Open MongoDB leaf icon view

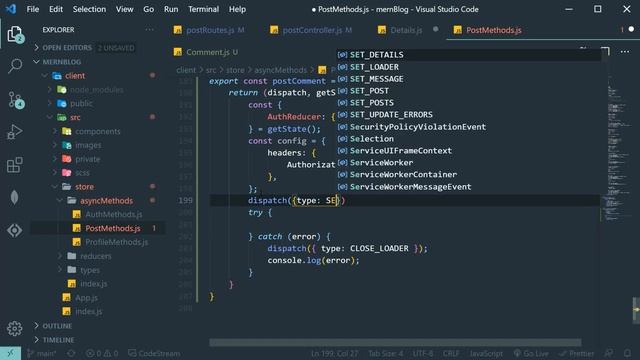[15, 198]
